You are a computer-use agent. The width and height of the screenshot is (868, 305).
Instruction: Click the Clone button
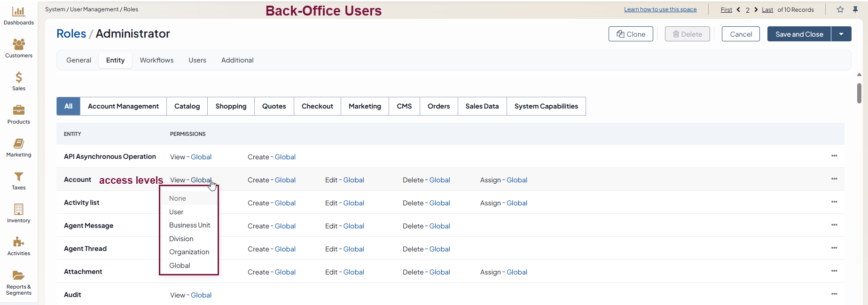click(x=631, y=34)
